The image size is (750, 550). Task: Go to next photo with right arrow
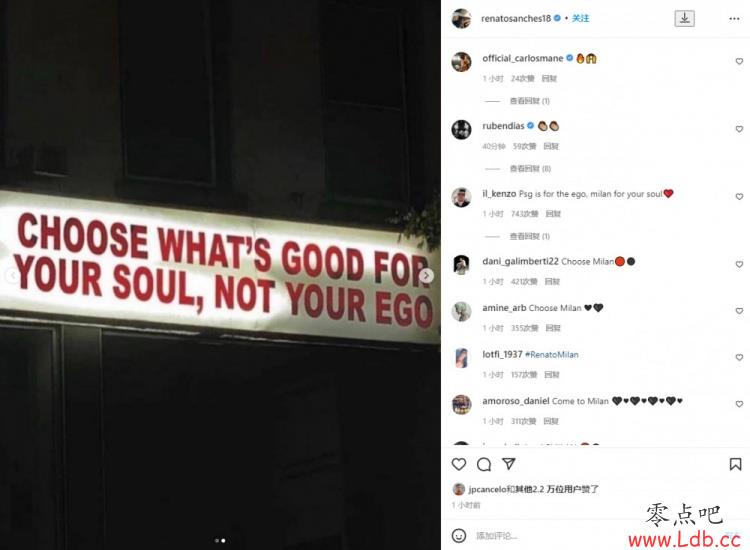[x=426, y=275]
